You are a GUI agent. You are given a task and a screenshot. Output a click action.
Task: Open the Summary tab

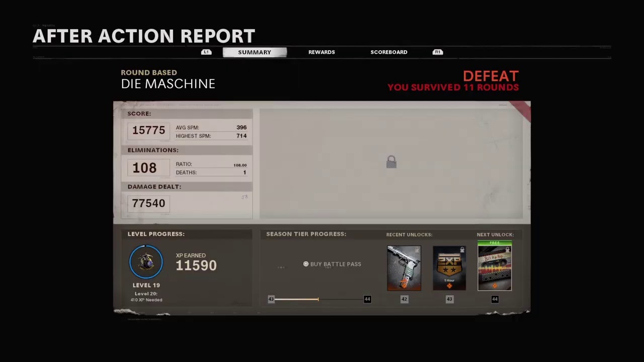point(255,52)
